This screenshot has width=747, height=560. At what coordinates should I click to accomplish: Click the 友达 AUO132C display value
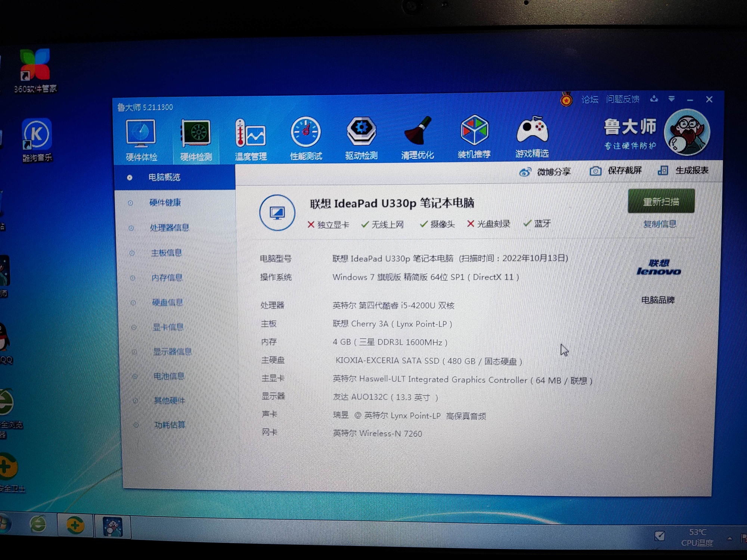tap(385, 397)
